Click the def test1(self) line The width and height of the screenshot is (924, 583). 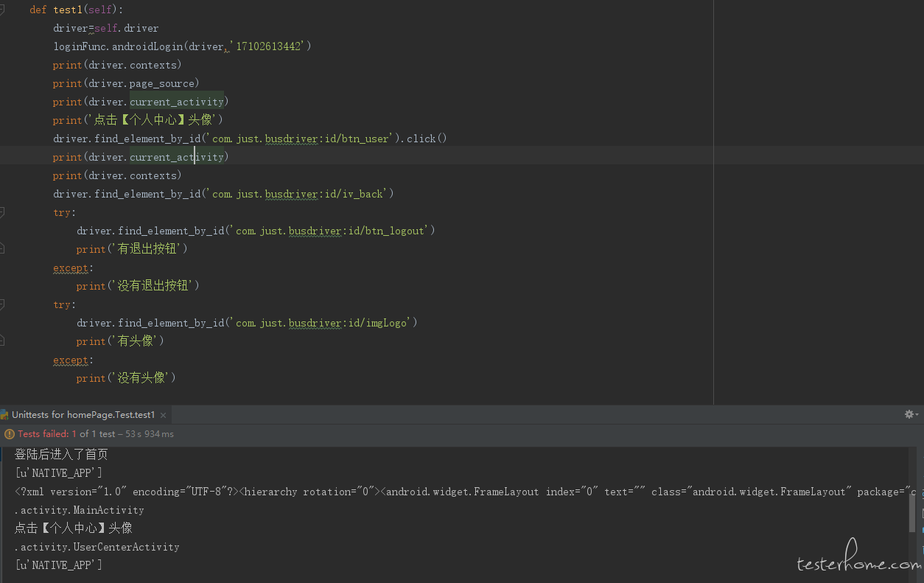click(77, 10)
